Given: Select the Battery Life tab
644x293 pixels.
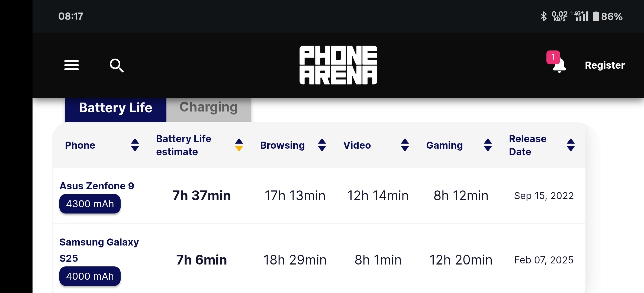Looking at the screenshot, I should (x=115, y=108).
